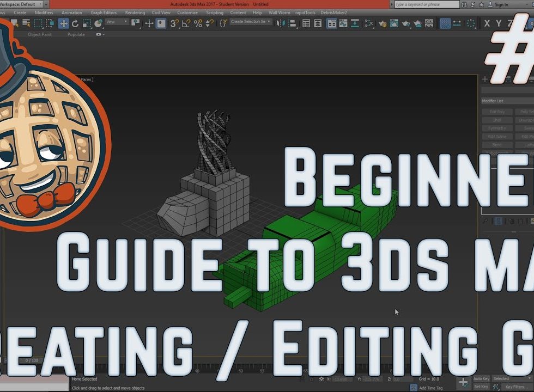Restrict transform to X axis
The height and width of the screenshot is (392, 534).
point(487,23)
